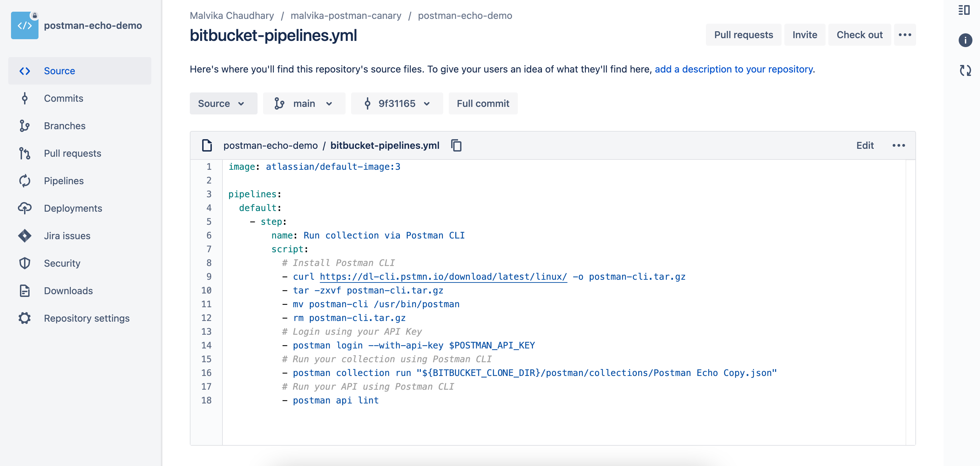Viewport: 980px width, 466px height.
Task: Open the file more options menu beside Edit
Action: click(x=899, y=146)
